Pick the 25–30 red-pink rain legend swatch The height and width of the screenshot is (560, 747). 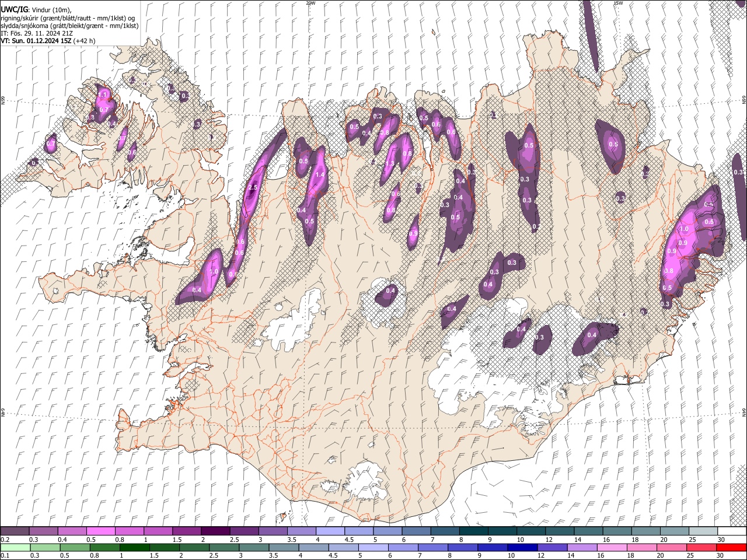(702, 548)
